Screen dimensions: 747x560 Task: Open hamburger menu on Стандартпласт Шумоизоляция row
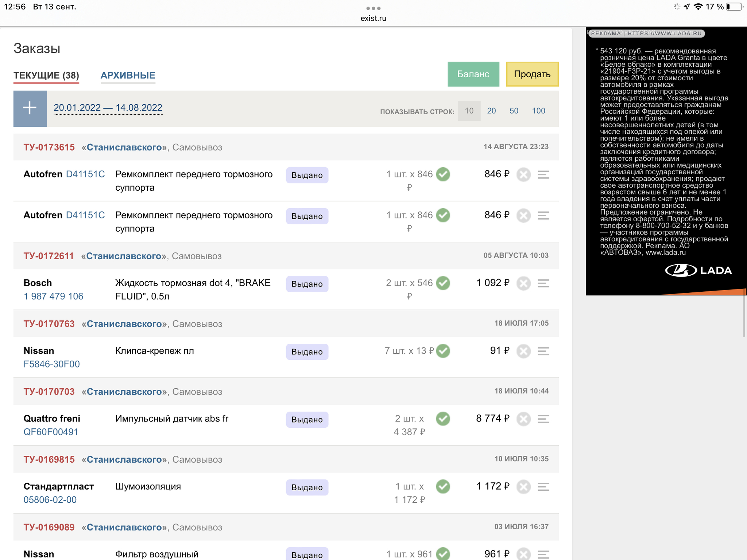(x=543, y=487)
